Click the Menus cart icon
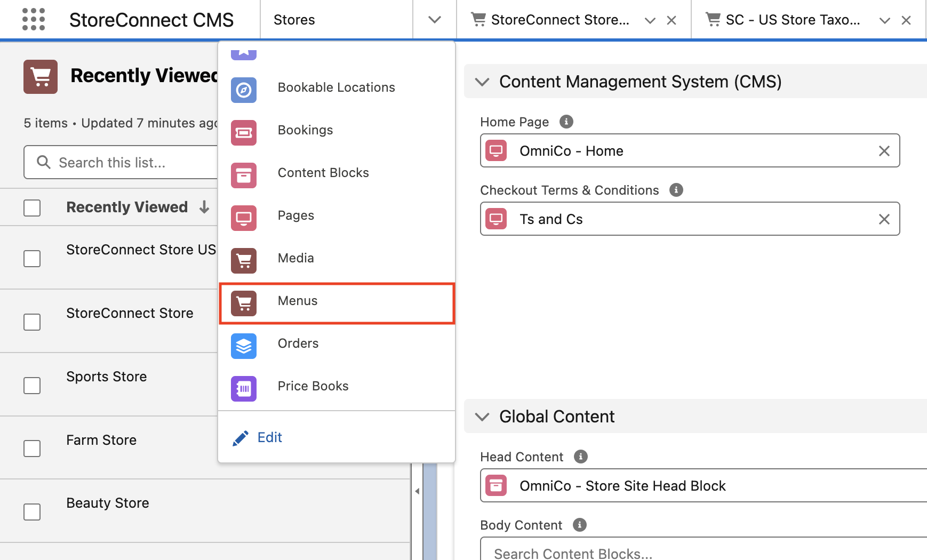This screenshot has width=927, height=560. click(244, 303)
